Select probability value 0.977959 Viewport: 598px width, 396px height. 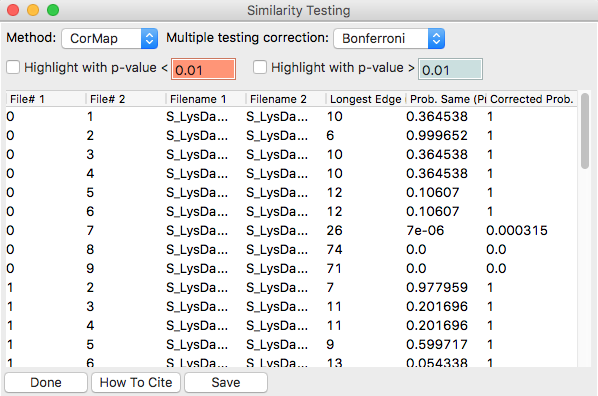pos(437,287)
